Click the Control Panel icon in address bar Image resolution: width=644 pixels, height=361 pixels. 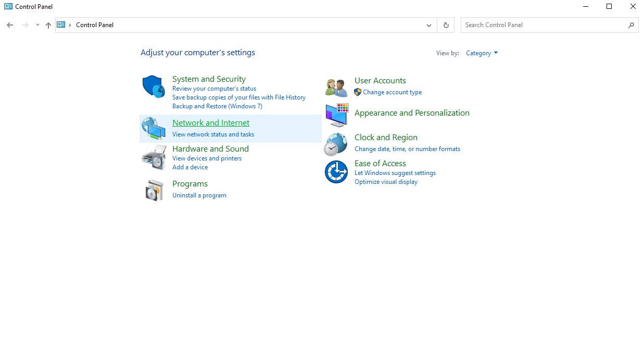61,24
